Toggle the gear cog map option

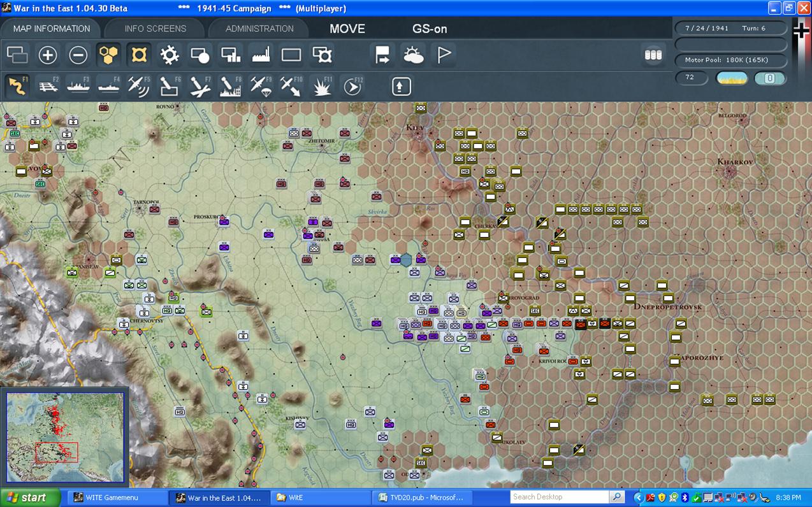click(x=170, y=55)
